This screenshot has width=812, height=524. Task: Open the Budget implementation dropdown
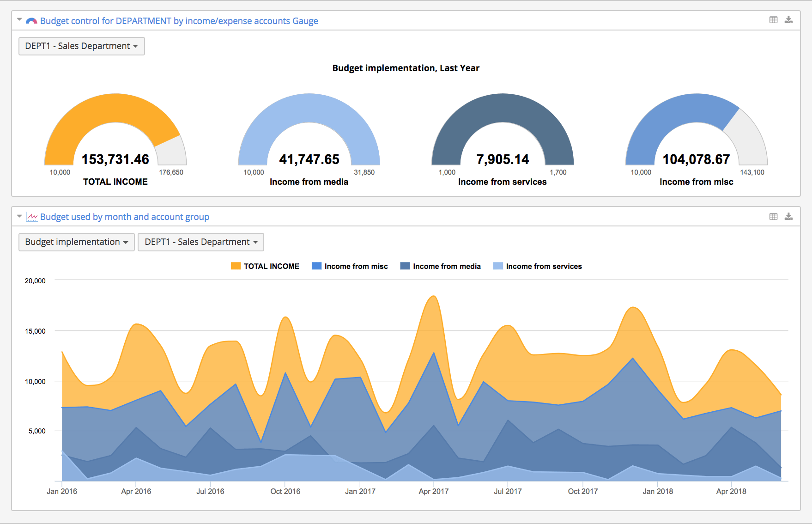[x=77, y=242]
